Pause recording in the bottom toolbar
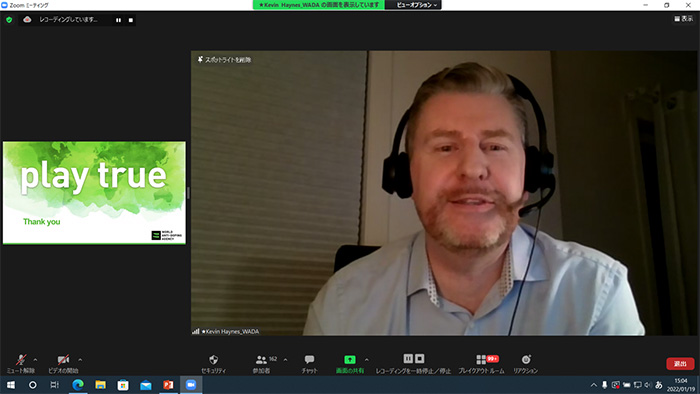This screenshot has width=700, height=394. point(408,358)
